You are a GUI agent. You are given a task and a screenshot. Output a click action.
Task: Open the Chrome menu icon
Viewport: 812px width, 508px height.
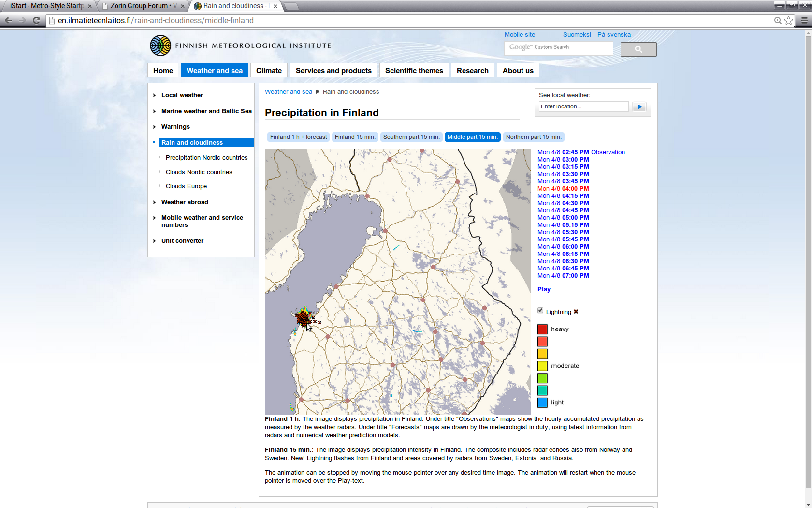click(x=804, y=20)
